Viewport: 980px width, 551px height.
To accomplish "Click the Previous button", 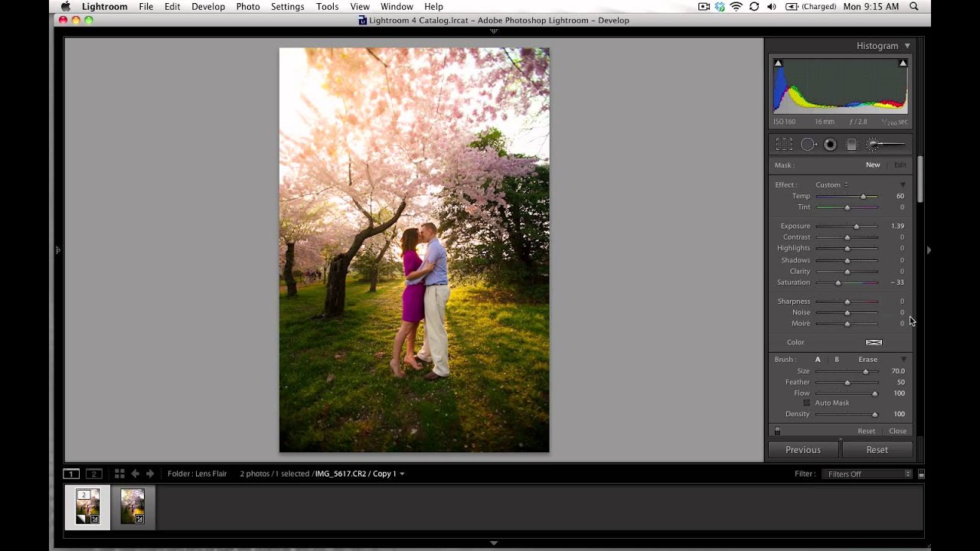I will point(803,450).
